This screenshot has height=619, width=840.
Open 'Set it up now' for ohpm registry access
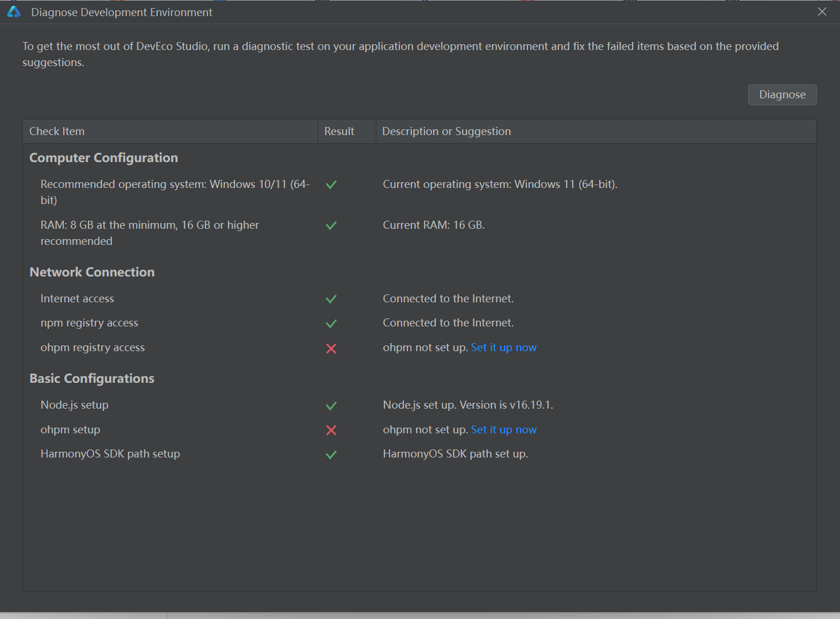(503, 348)
